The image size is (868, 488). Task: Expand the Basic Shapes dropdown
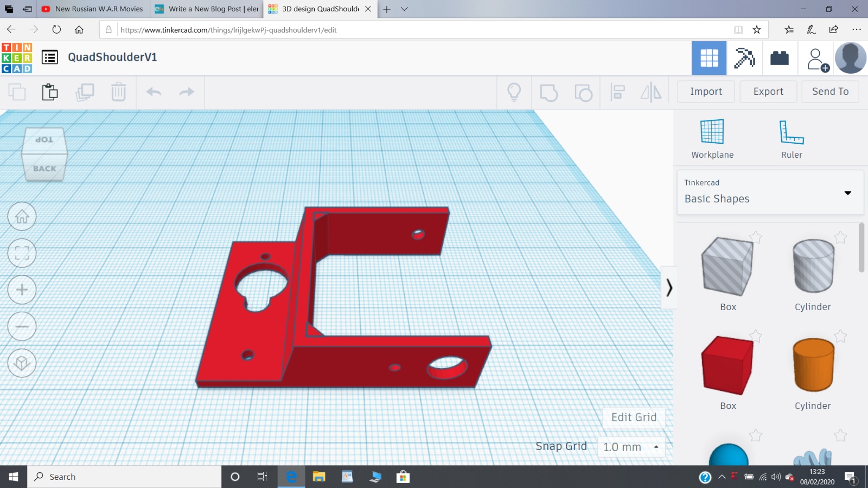point(847,193)
